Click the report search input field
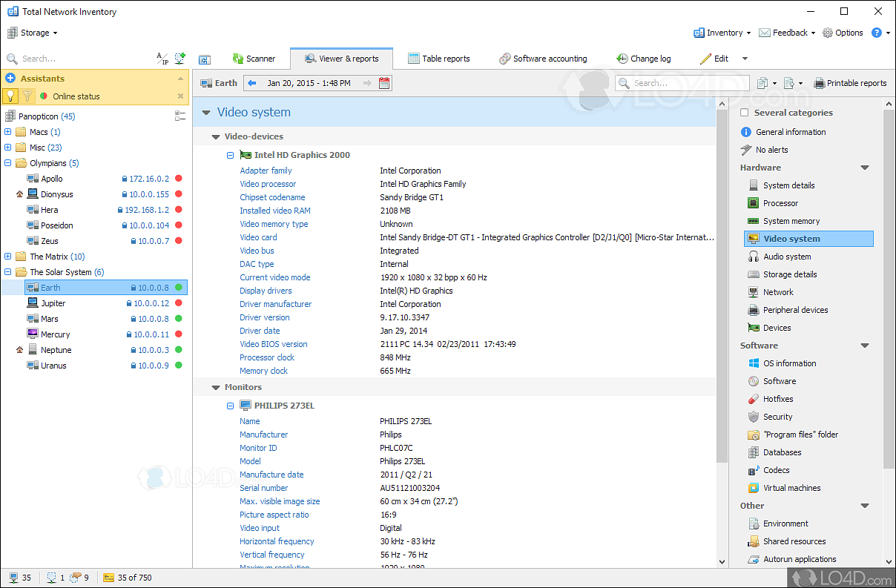 682,83
